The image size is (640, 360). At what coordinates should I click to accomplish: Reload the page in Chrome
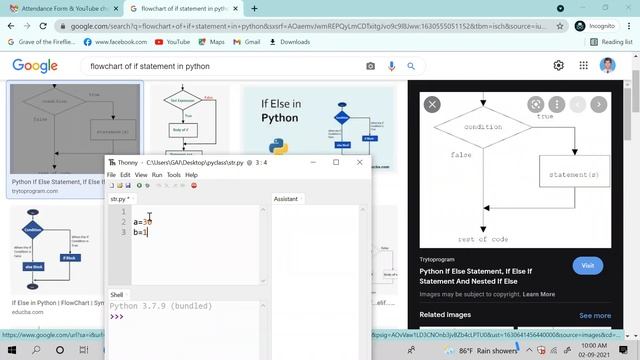43,26
